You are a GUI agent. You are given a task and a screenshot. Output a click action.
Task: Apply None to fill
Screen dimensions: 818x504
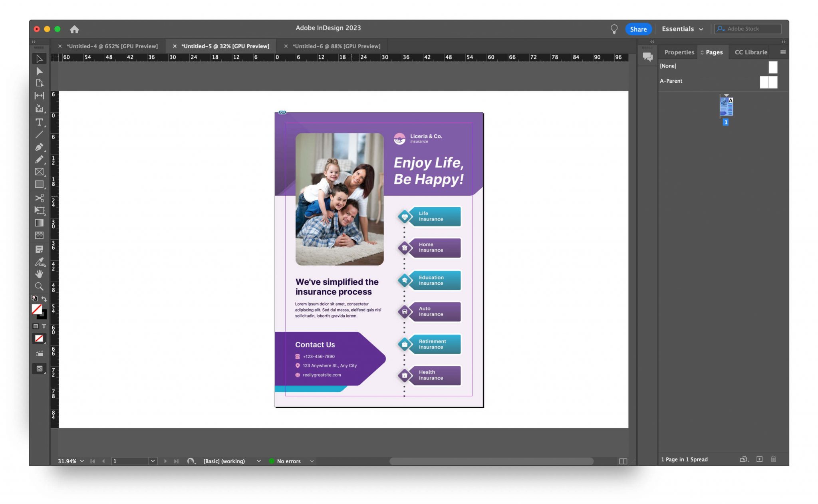pyautogui.click(x=39, y=338)
